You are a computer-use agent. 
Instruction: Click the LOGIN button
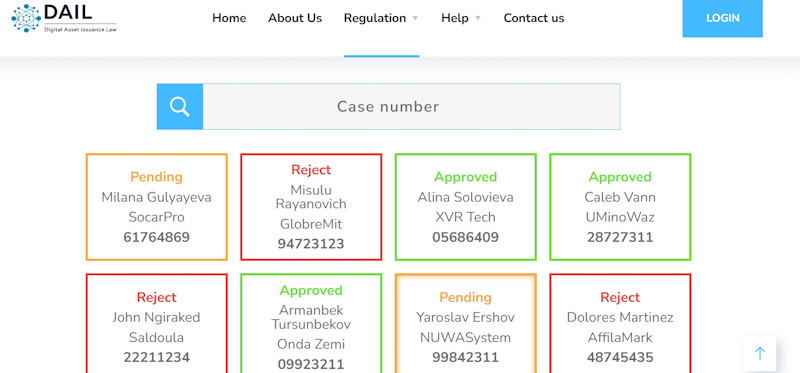click(722, 18)
